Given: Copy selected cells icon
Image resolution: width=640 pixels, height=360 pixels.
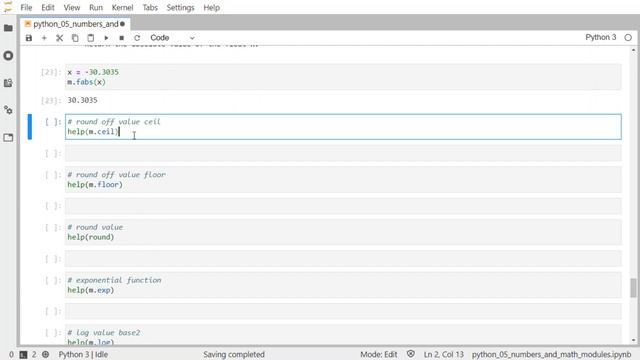Looking at the screenshot, I should point(75,38).
